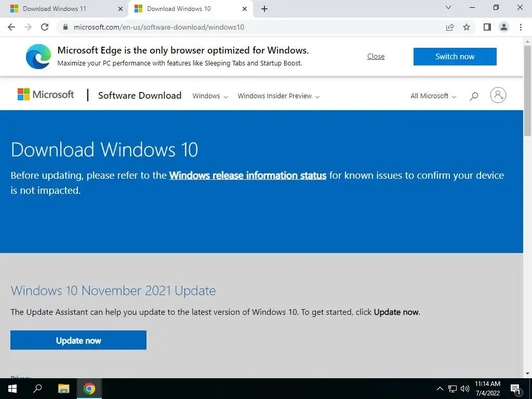Click the Switch now button
Viewport: 532px width, 399px height.
click(x=455, y=56)
